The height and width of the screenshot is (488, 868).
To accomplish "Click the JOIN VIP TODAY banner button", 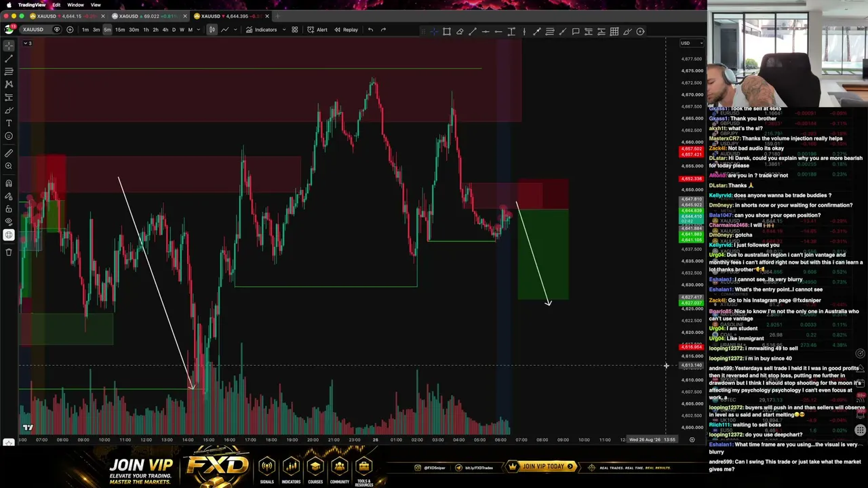I will [x=542, y=466].
